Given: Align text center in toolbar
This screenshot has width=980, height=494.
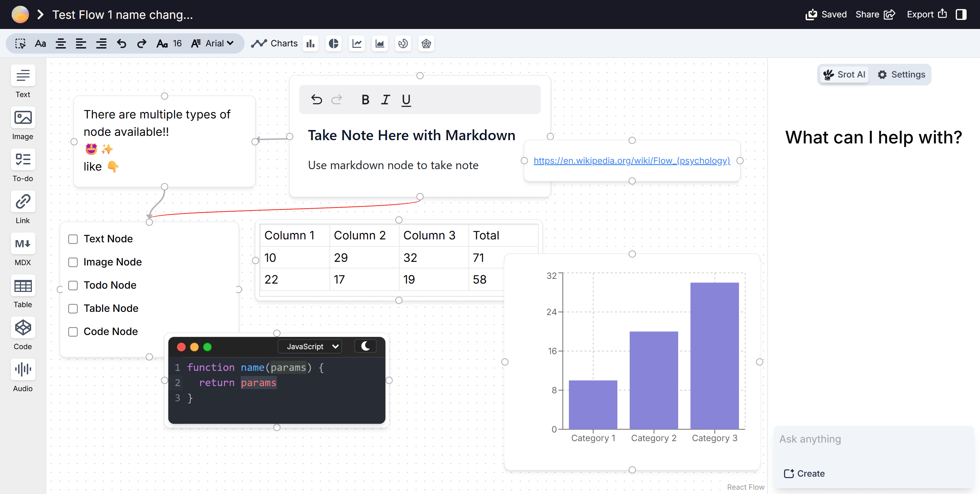Looking at the screenshot, I should pos(61,43).
